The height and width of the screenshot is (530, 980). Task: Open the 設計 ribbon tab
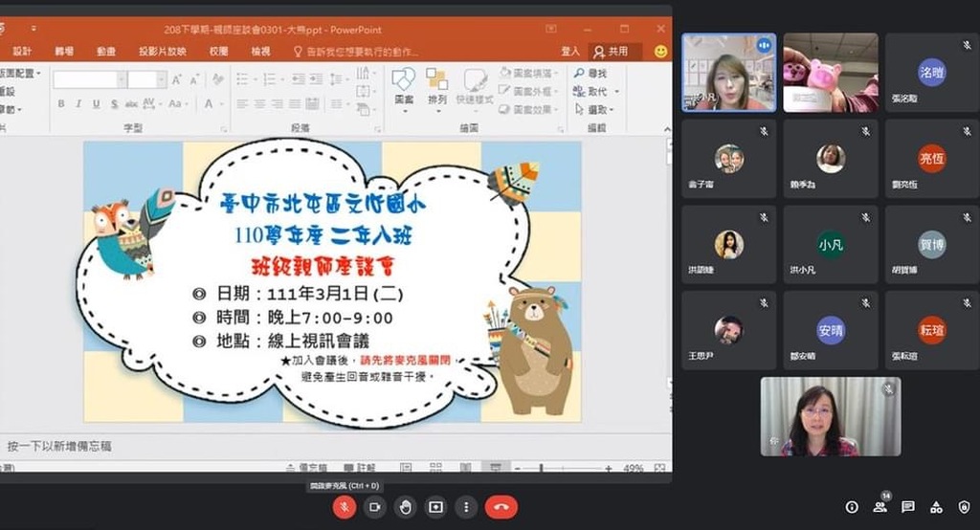click(x=22, y=52)
